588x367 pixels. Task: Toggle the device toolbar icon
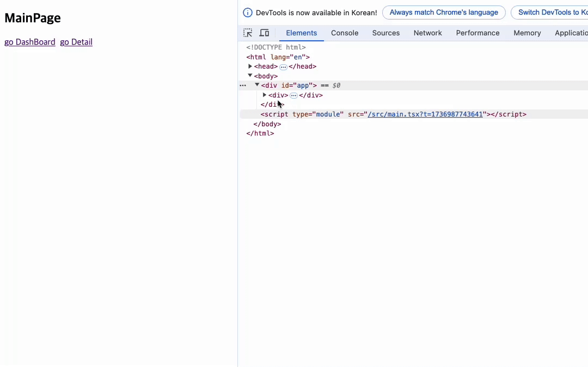click(x=264, y=33)
